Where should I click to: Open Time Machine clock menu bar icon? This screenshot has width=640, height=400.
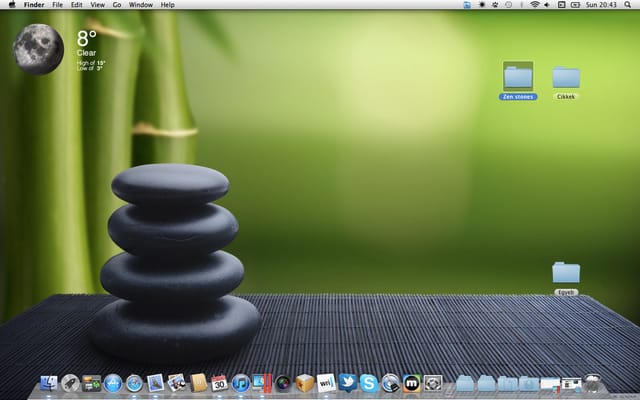click(x=509, y=5)
